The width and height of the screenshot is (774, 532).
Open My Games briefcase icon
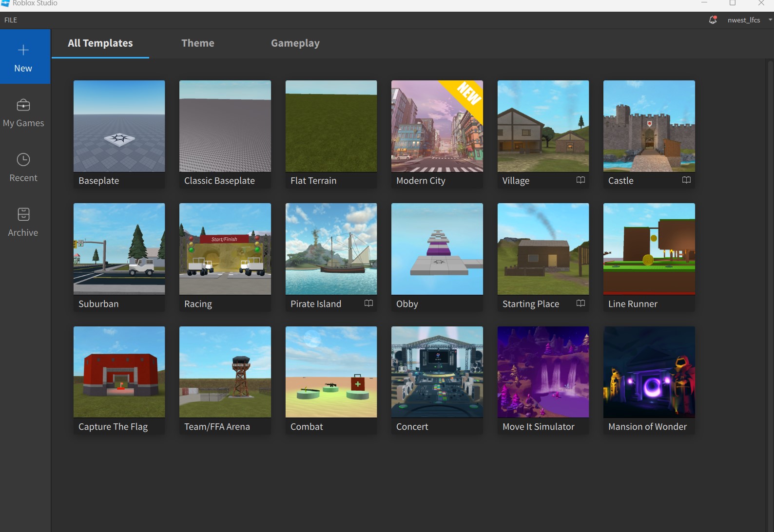click(x=23, y=105)
